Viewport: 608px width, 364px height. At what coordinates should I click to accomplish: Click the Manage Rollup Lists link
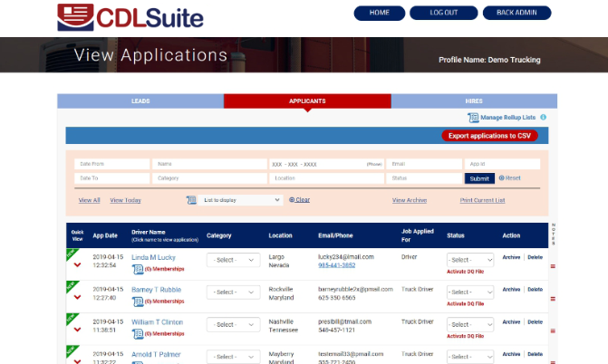click(507, 118)
